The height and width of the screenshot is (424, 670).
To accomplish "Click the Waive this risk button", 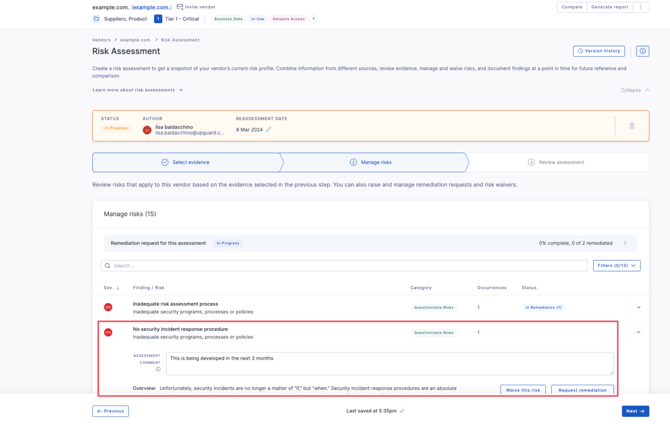I will (x=523, y=390).
